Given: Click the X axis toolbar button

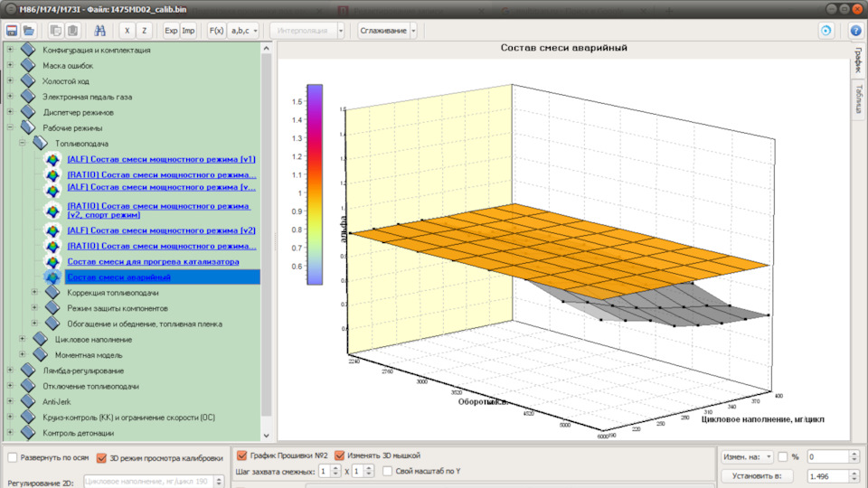Looking at the screenshot, I should pos(127,31).
